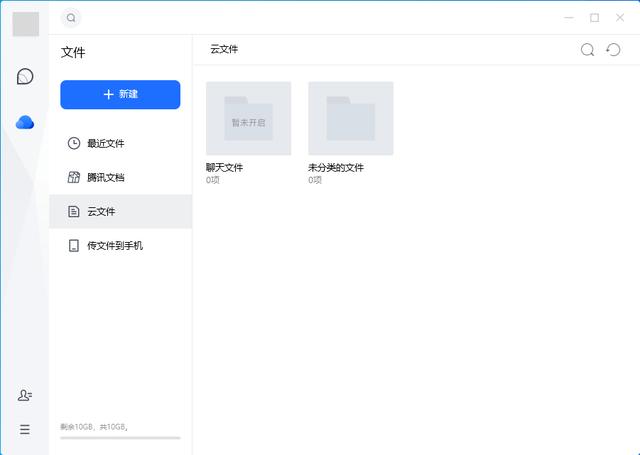The width and height of the screenshot is (640, 455).
Task: Click the 云文件 header breadcrumb
Action: [x=224, y=49]
